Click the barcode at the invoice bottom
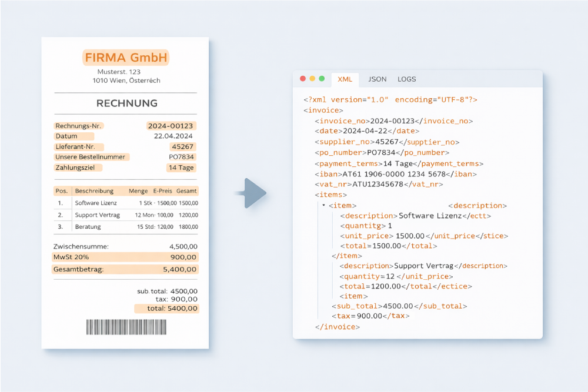 point(126,327)
